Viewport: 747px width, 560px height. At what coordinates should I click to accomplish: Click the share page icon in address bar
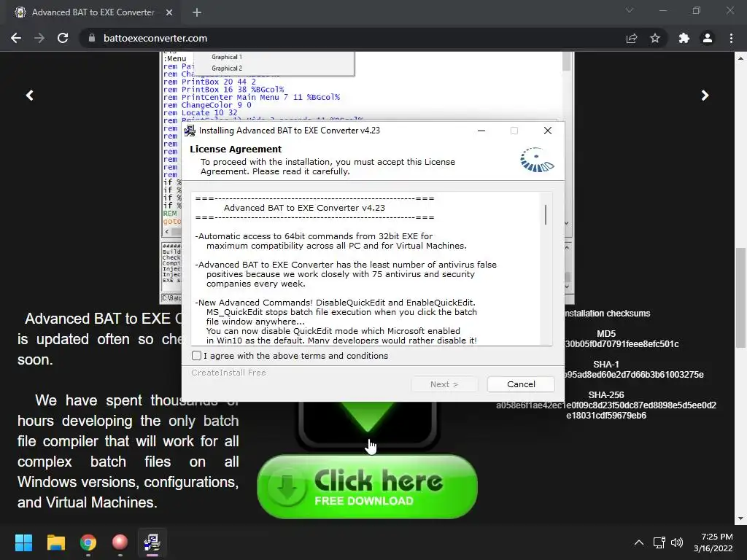coord(632,38)
